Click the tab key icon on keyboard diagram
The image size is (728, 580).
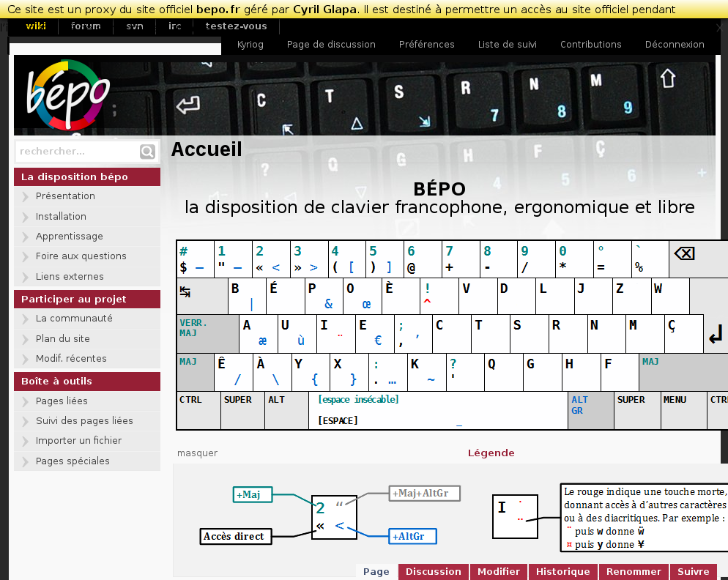tap(185, 291)
